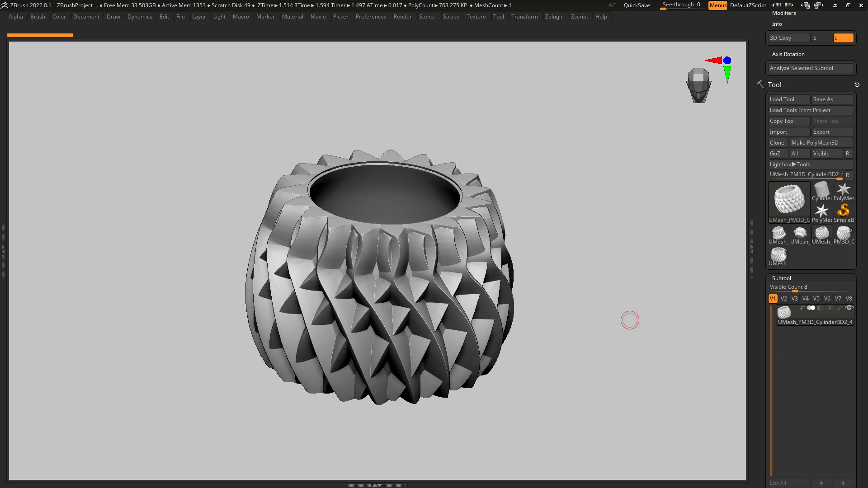Click the subtool subtraction mode icon
868x488 pixels.
point(820,308)
